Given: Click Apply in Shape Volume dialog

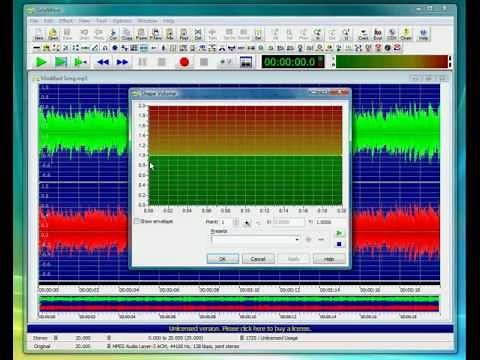Looking at the screenshot, I should pos(293,259).
